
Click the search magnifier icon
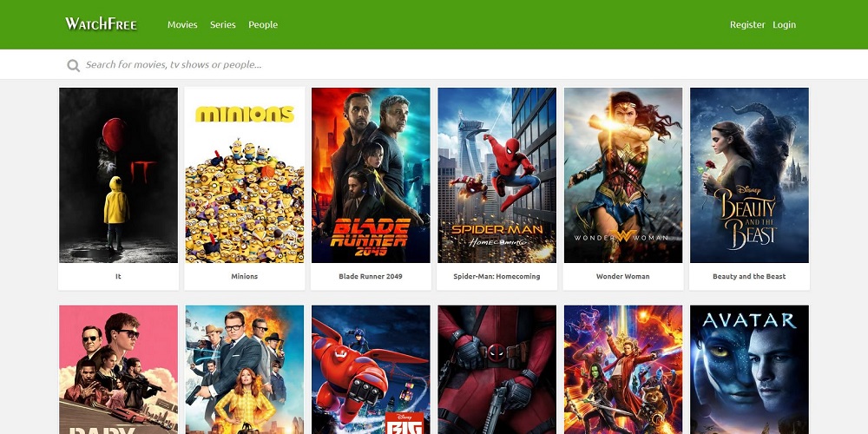[73, 65]
